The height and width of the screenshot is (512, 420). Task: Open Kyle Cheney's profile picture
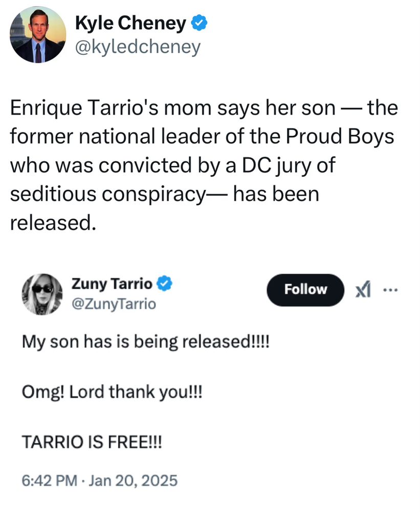pos(37,35)
